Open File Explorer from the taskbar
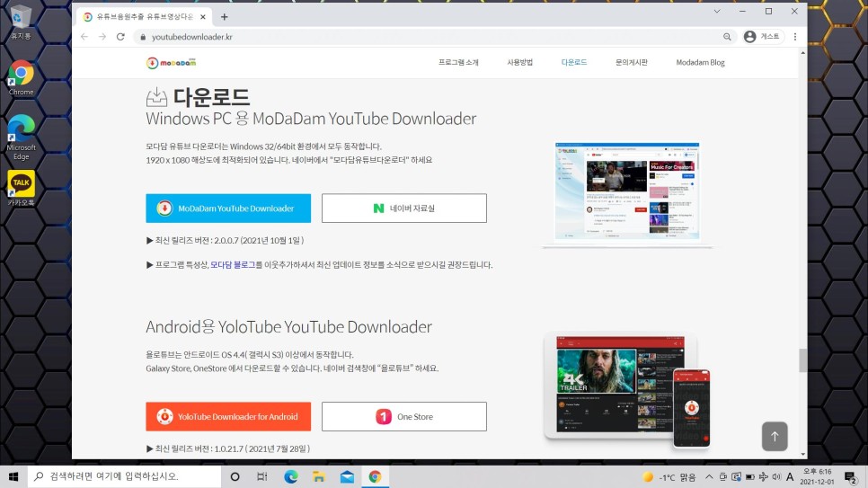 click(318, 476)
